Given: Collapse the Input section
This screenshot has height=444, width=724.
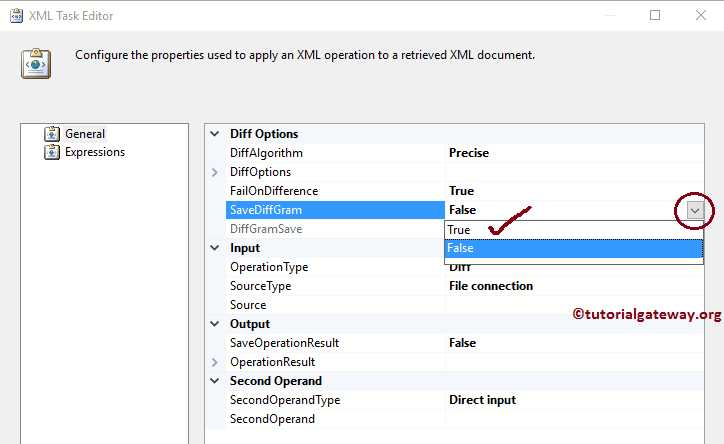Looking at the screenshot, I should pyautogui.click(x=215, y=248).
